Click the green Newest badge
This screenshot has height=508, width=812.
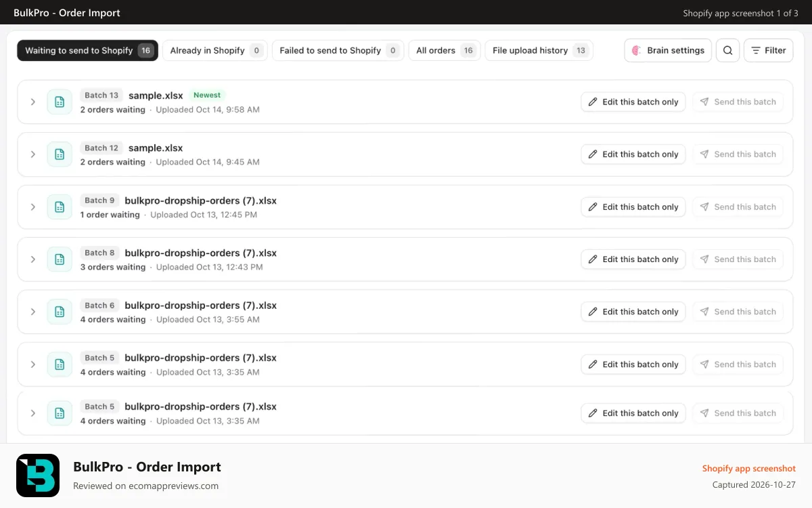207,95
